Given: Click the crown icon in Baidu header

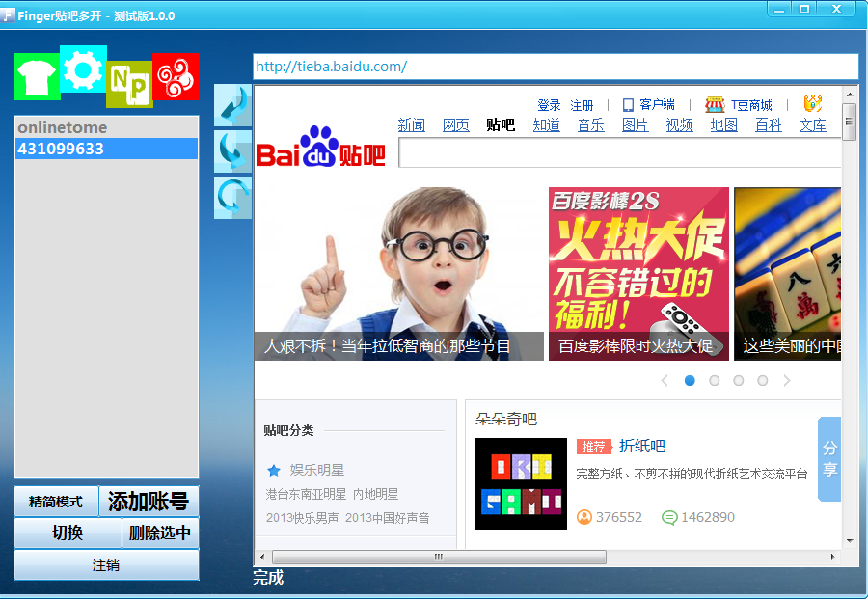Looking at the screenshot, I should click(813, 104).
